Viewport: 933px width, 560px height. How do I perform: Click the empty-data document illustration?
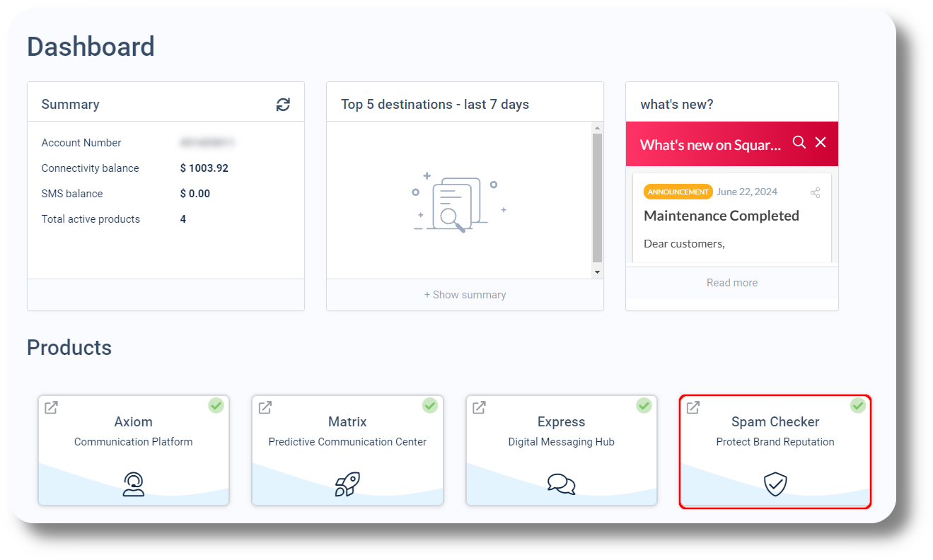click(x=459, y=202)
